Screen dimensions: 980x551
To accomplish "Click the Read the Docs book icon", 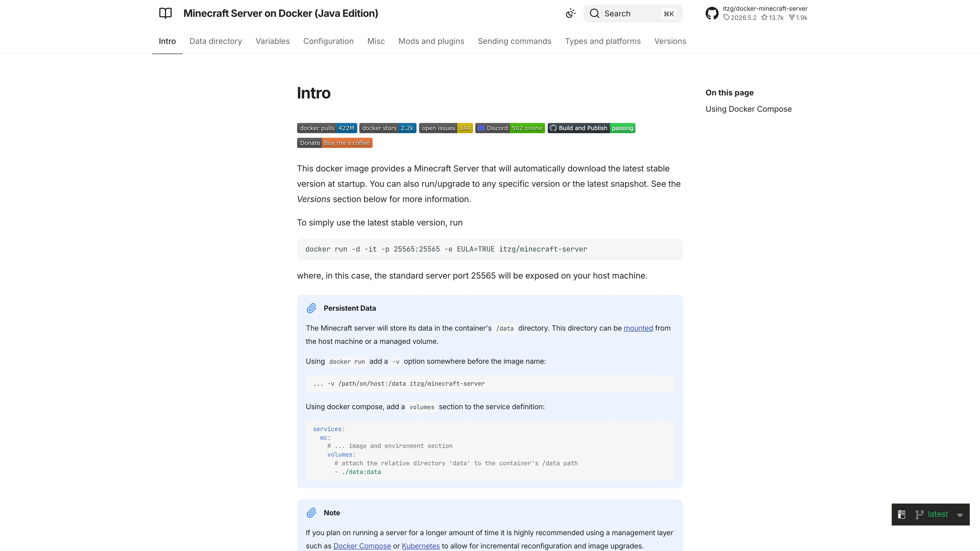I will tap(901, 515).
